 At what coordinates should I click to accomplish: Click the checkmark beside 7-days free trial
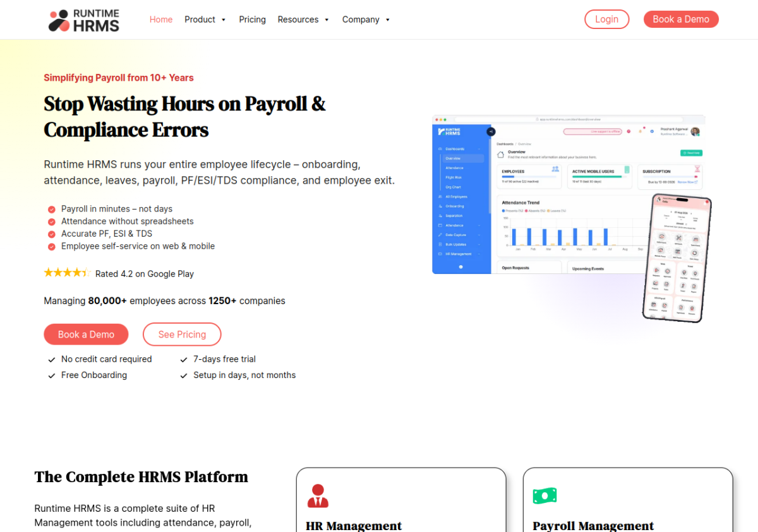click(184, 360)
